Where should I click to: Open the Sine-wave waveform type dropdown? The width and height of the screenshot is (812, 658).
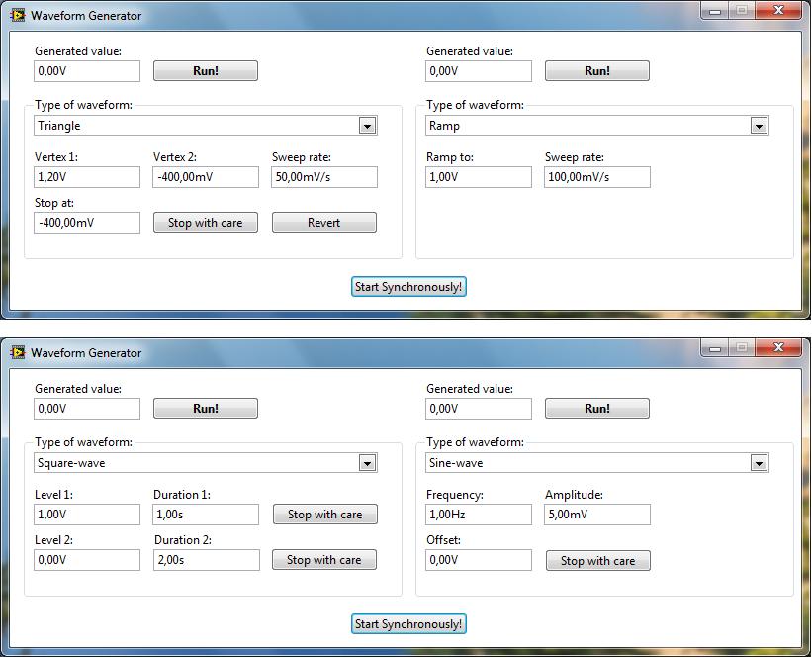tap(759, 463)
